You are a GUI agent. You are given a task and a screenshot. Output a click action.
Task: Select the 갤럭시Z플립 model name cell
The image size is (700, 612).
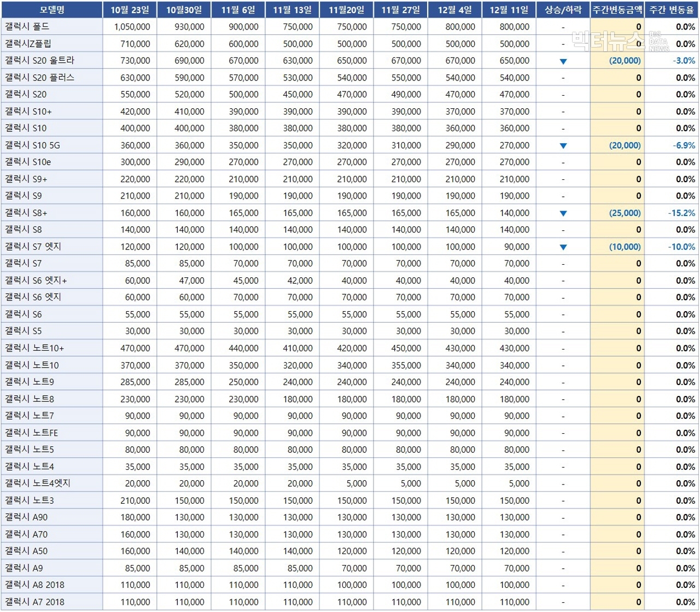(51, 44)
